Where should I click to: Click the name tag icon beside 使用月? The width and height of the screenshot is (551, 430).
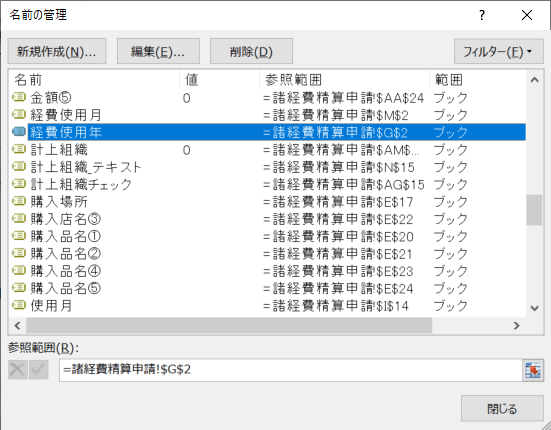(19, 305)
